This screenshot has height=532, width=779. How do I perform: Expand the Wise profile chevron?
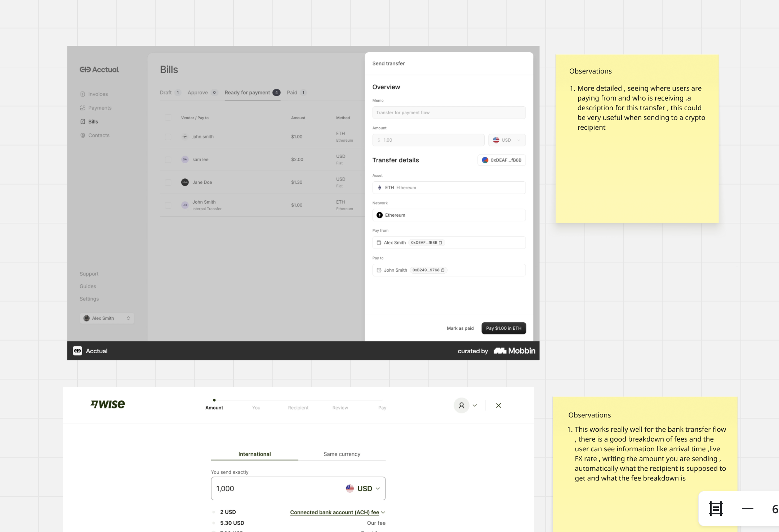(x=475, y=405)
